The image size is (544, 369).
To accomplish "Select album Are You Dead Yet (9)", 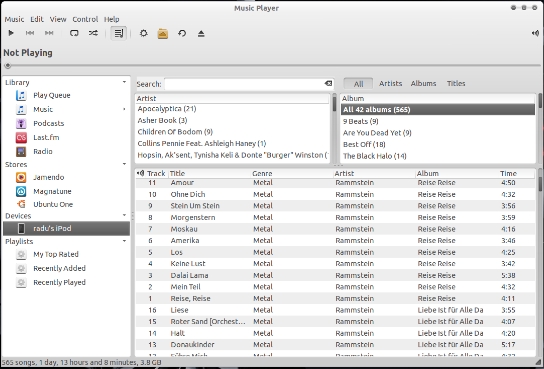I will (438, 133).
